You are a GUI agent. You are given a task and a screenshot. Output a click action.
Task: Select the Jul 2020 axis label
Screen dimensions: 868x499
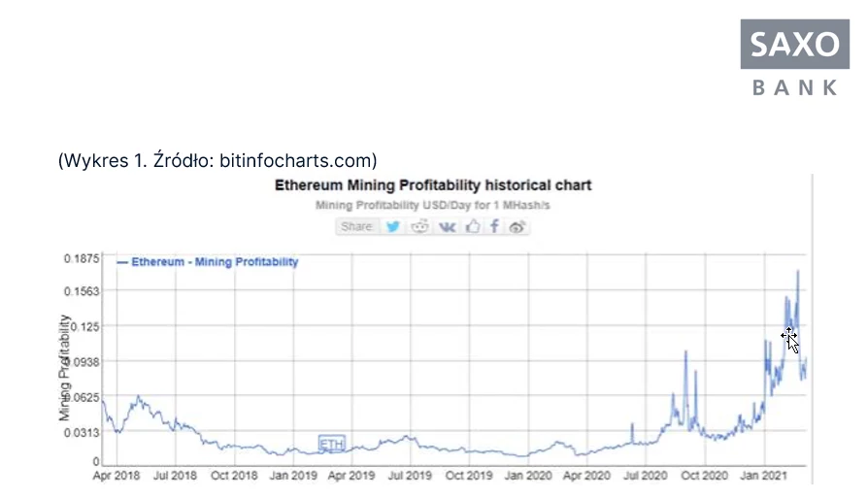point(646,475)
